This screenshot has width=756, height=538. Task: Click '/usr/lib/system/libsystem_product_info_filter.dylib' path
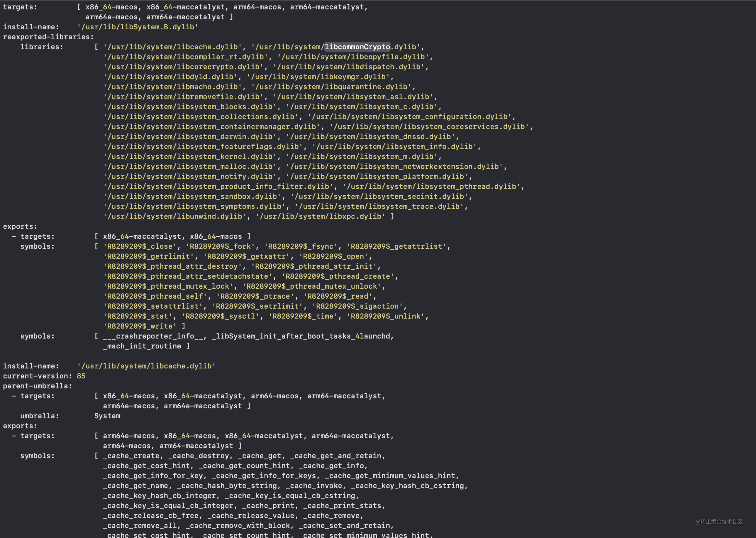coord(218,186)
